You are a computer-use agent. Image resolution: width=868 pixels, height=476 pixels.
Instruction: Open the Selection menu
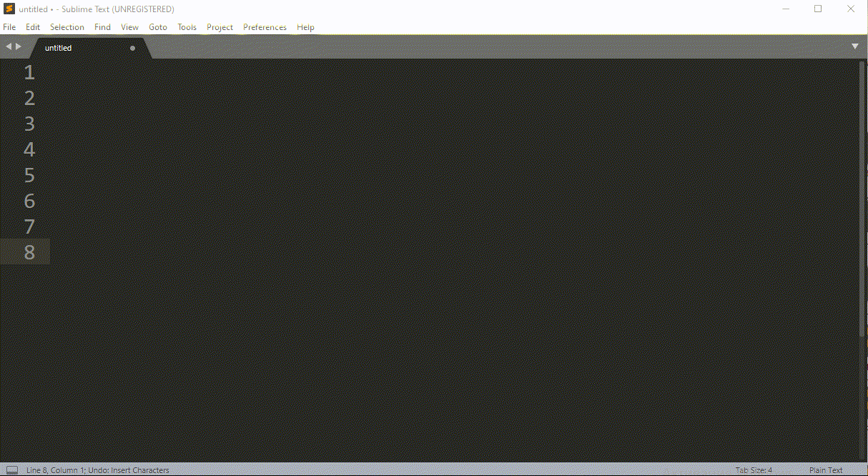67,27
